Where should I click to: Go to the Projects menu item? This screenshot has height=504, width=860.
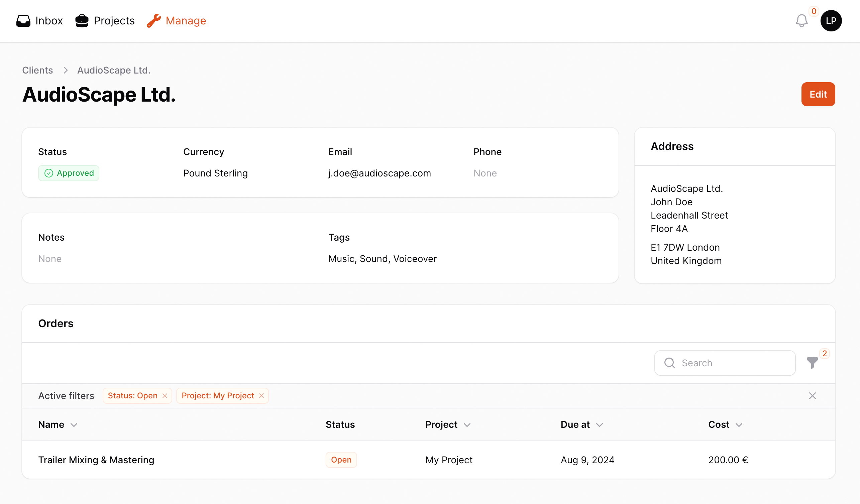click(114, 21)
